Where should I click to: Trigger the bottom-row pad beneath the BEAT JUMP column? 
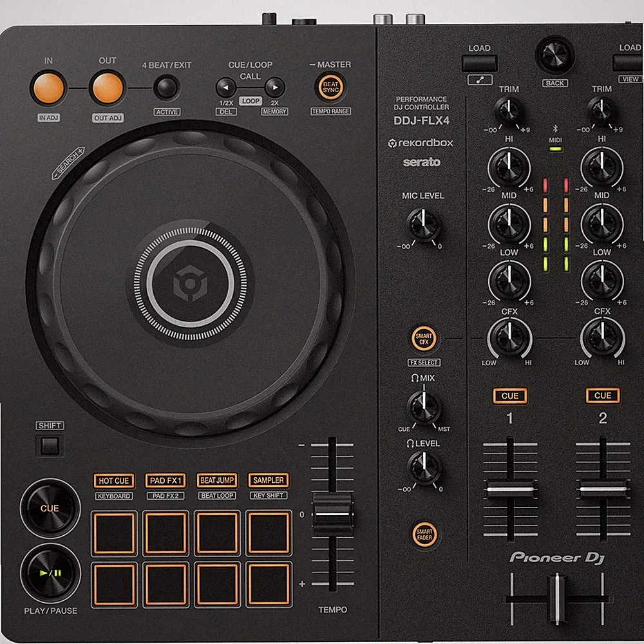coord(217,585)
